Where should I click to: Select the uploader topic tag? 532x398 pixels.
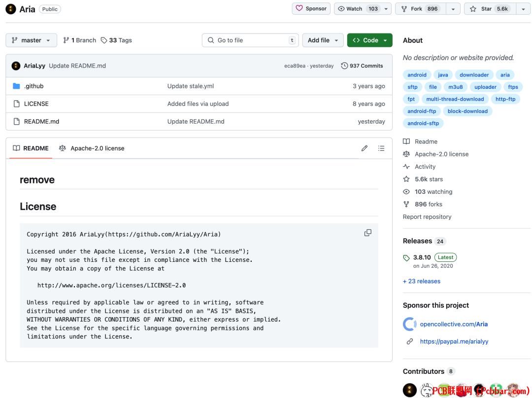(x=486, y=87)
